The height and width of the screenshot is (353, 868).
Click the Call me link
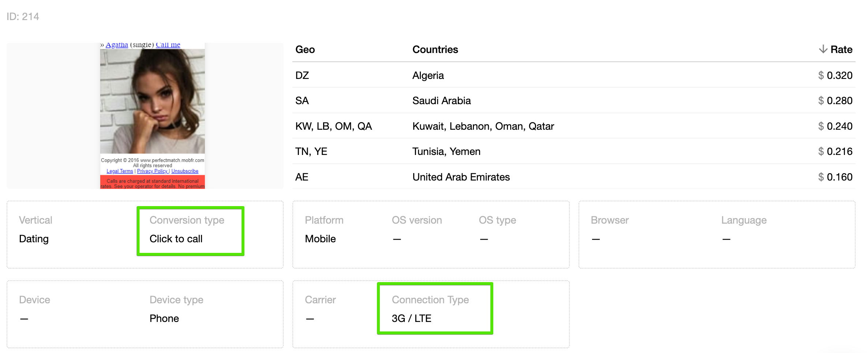tap(168, 45)
